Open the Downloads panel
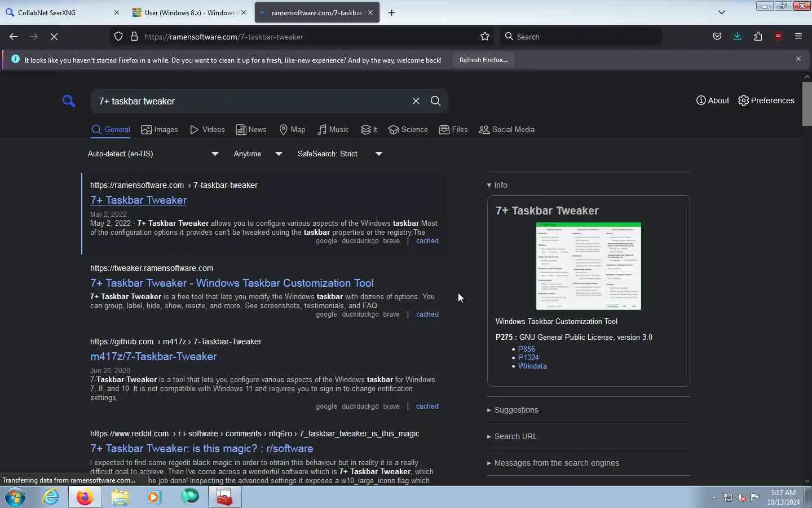Viewport: 812px width, 508px height. coord(738,37)
